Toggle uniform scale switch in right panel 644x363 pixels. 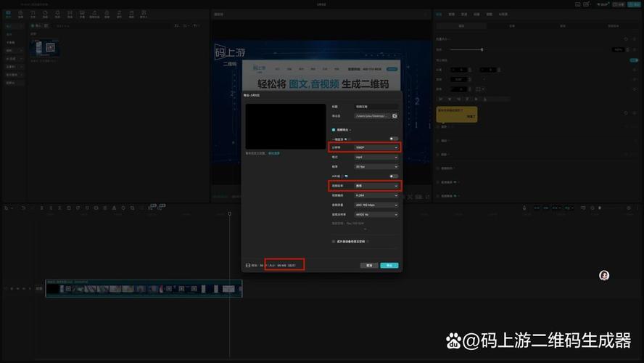pyautogui.click(x=634, y=60)
